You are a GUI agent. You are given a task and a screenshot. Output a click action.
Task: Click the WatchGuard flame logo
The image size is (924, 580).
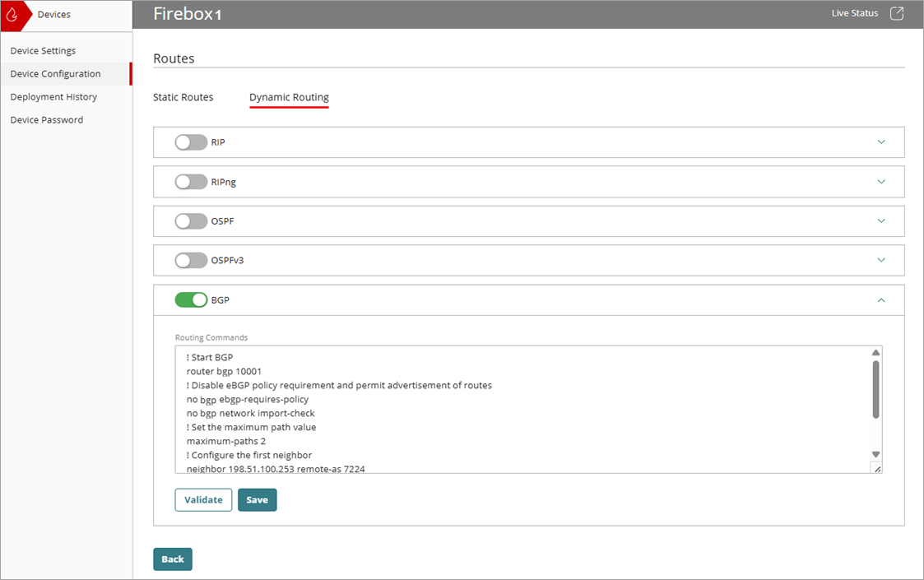pyautogui.click(x=12, y=14)
